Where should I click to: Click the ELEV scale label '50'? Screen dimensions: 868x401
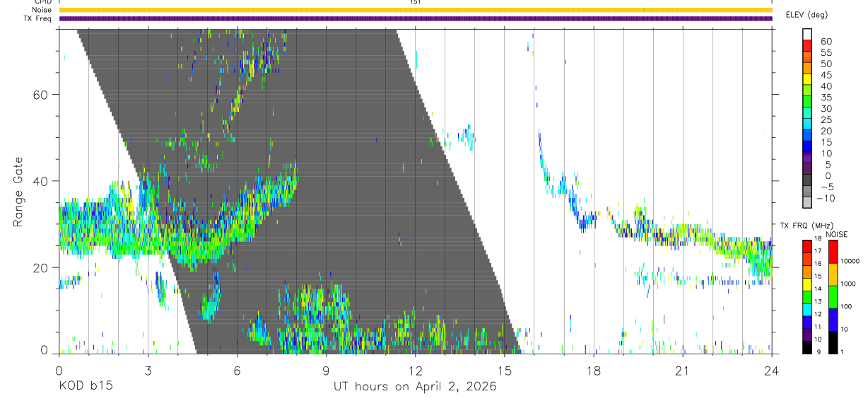click(826, 64)
